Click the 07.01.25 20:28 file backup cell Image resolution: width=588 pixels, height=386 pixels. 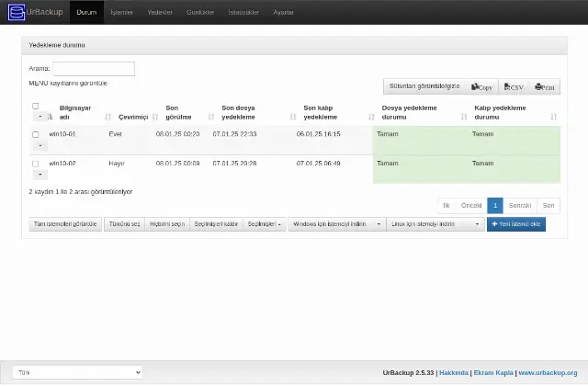235,164
